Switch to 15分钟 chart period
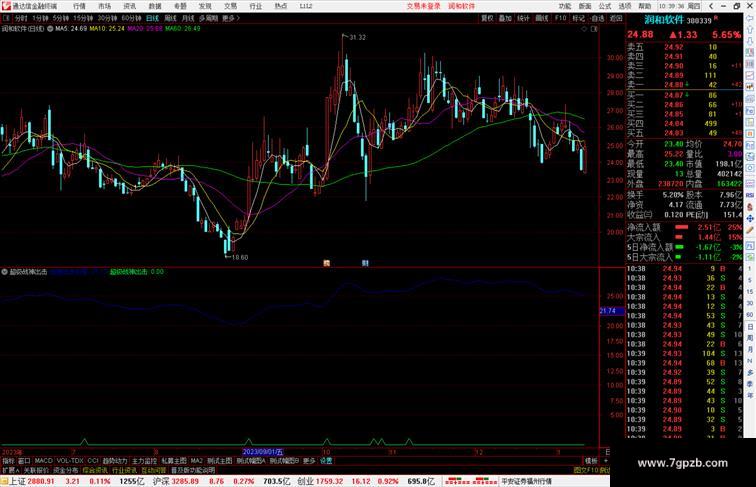Image resolution: width=756 pixels, height=487 pixels. [83, 18]
